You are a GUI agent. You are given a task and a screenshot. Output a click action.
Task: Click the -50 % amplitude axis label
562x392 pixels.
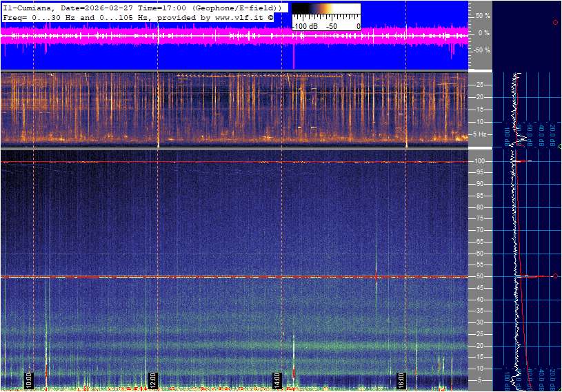[481, 50]
